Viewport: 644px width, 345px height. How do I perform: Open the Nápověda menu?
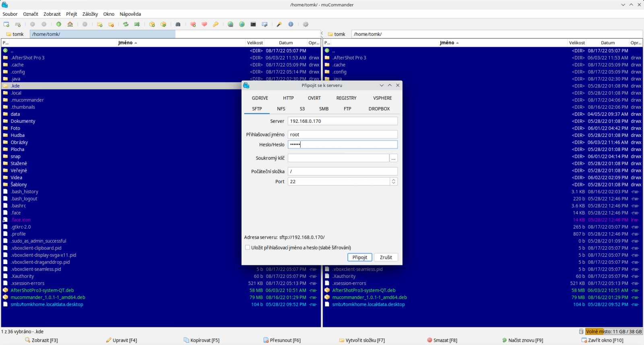pos(130,14)
